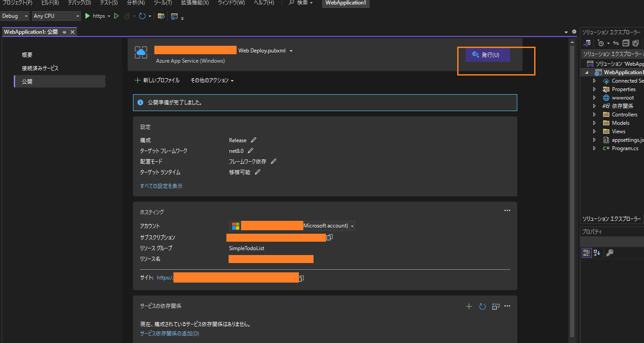
Task: Pin the WebApplication1: 公開 tab
Action: tap(64, 32)
